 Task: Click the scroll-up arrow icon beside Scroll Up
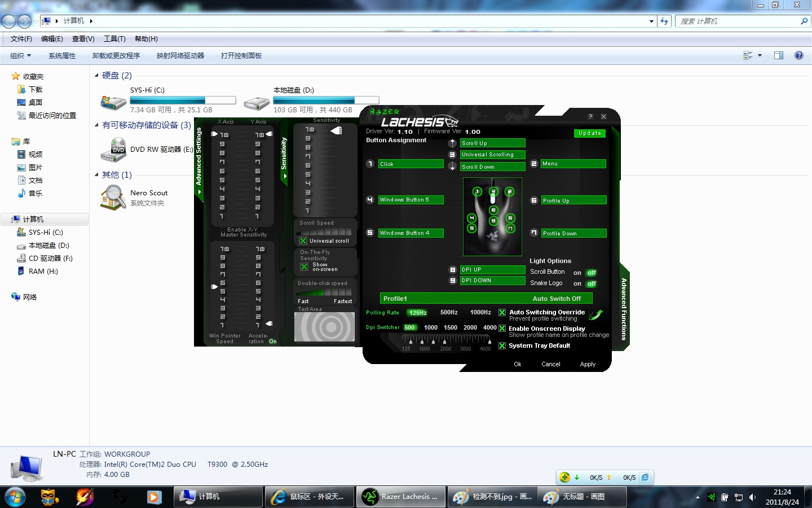tap(452, 143)
